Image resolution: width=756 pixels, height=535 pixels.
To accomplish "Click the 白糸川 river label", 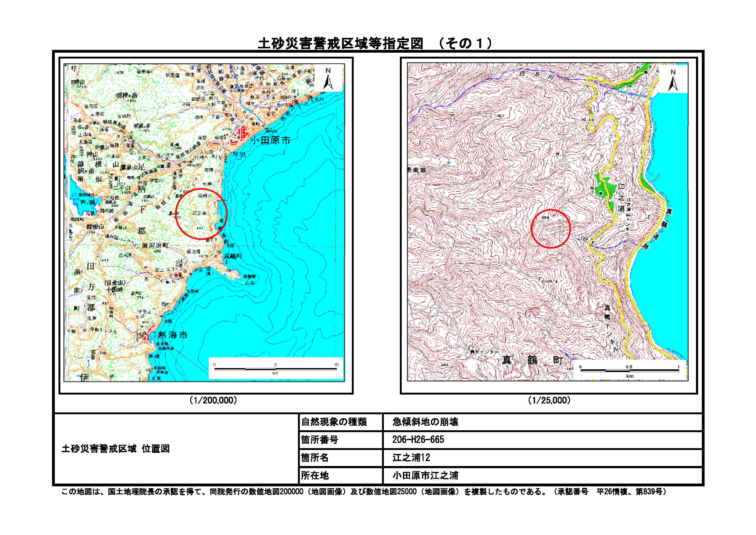I will pos(537,76).
